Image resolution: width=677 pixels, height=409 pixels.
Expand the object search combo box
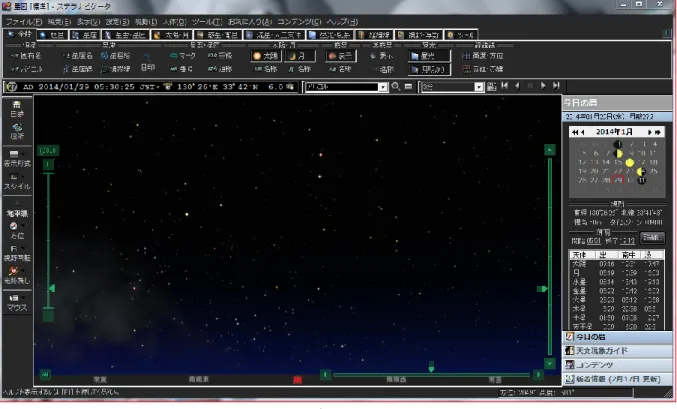click(x=383, y=87)
